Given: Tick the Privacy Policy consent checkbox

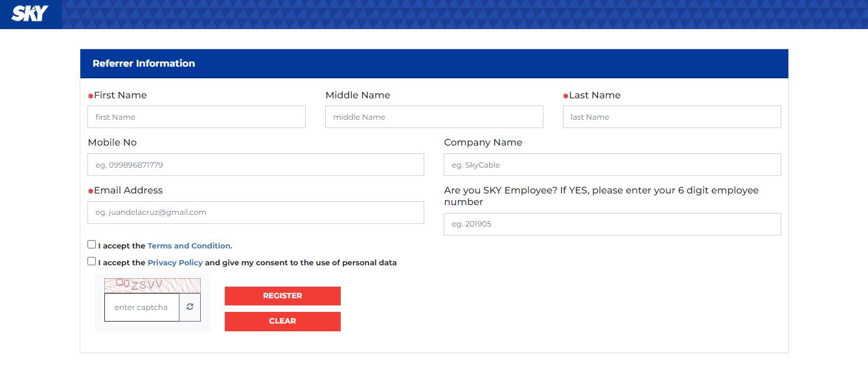Looking at the screenshot, I should (x=91, y=261).
